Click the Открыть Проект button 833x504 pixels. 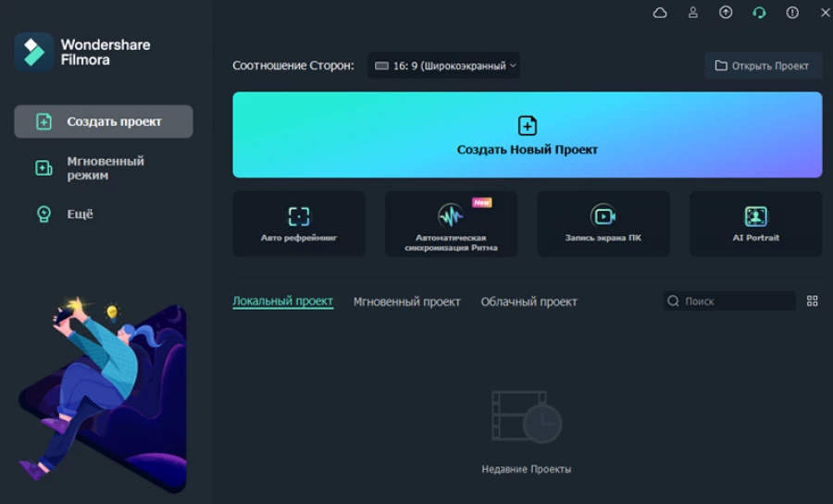(x=763, y=66)
